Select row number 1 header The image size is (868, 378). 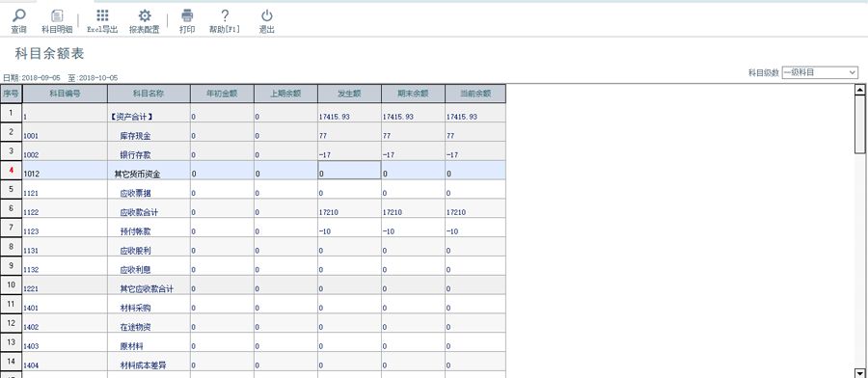click(x=11, y=114)
